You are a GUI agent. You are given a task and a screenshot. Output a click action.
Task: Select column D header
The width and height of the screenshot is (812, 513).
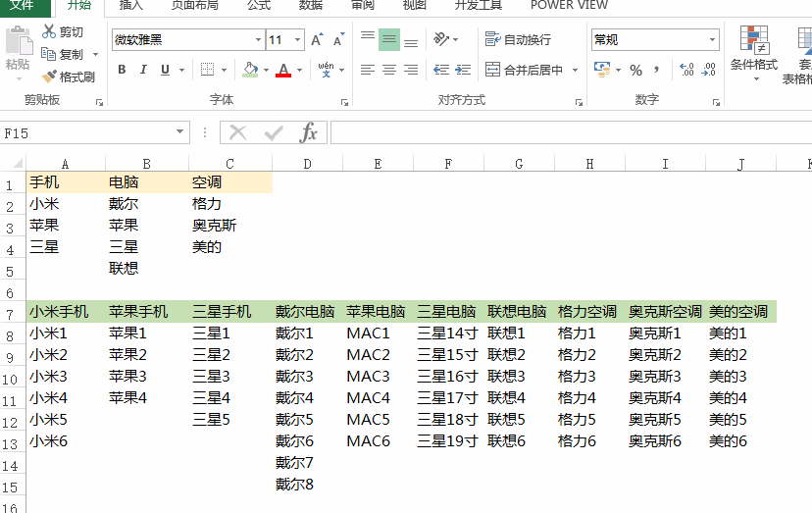click(x=308, y=164)
